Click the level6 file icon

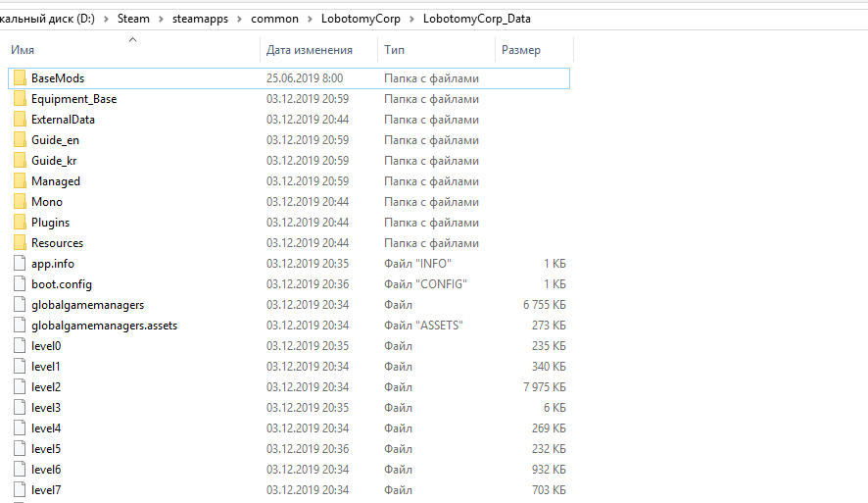pos(20,470)
